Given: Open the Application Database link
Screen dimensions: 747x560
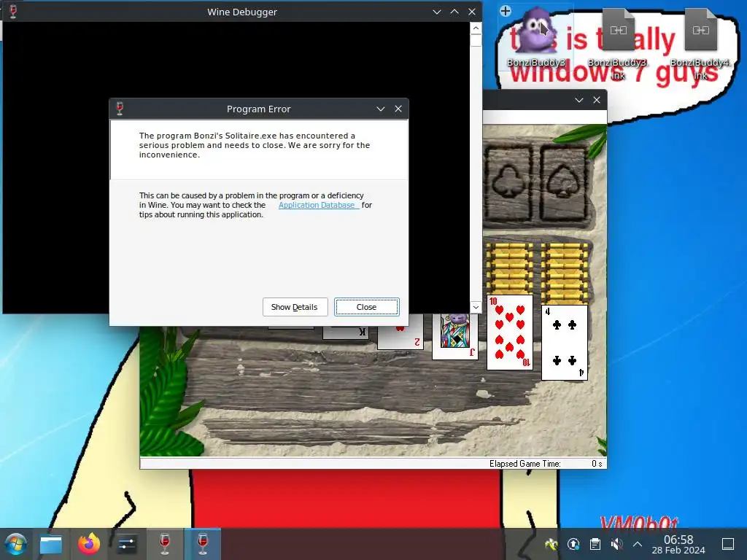Looking at the screenshot, I should click(319, 205).
